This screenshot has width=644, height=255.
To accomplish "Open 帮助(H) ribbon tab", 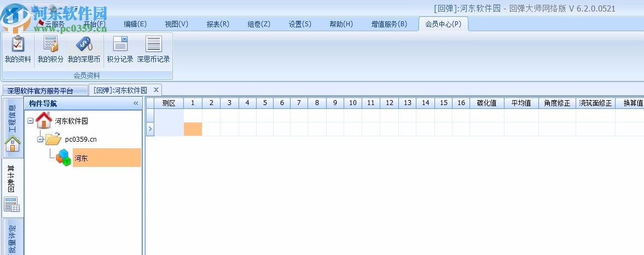I will coord(341,24).
